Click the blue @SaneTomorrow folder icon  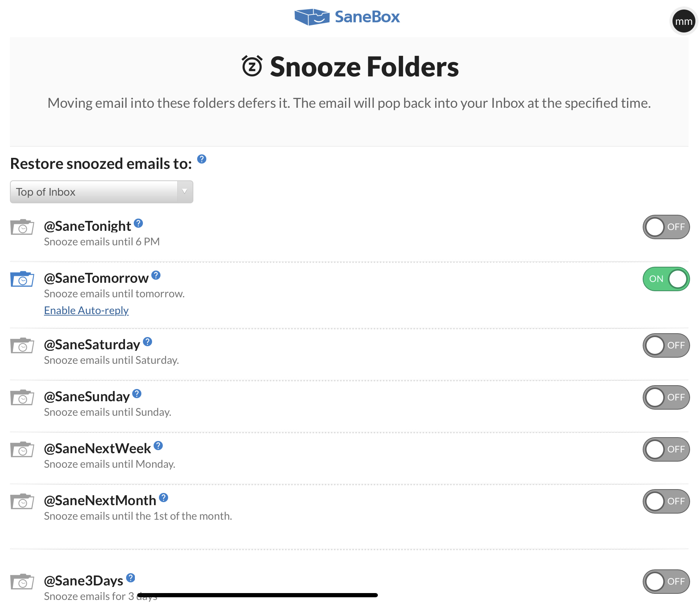coord(22,279)
